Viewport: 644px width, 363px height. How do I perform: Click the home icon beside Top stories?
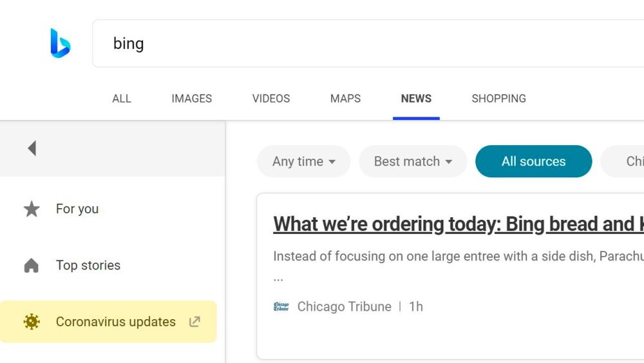(x=32, y=266)
